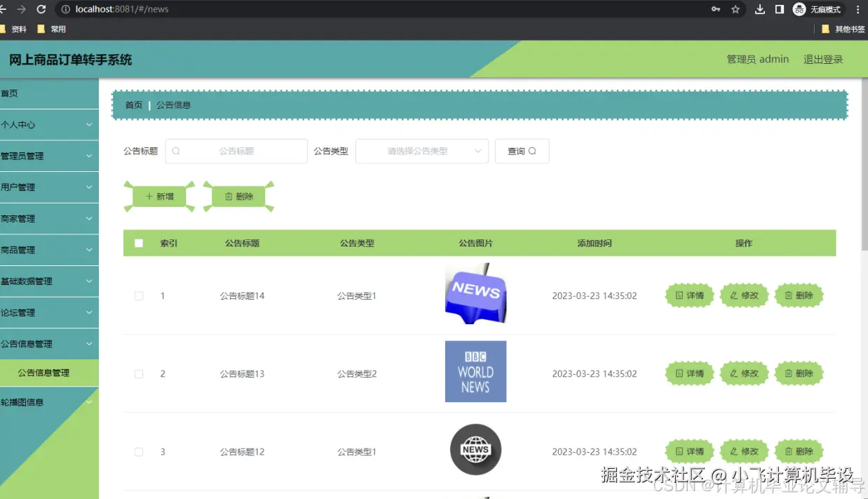Viewport: 868px width, 499px height.
Task: Click 修改 for 公告标题13
Action: (744, 373)
